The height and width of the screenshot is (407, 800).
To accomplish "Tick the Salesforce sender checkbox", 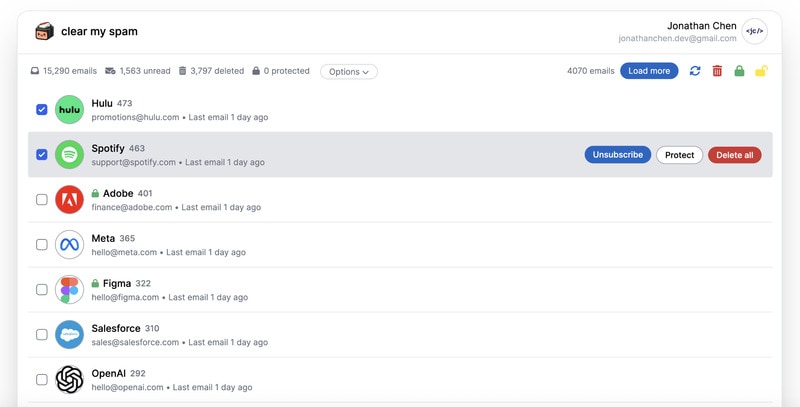I will coord(42,335).
